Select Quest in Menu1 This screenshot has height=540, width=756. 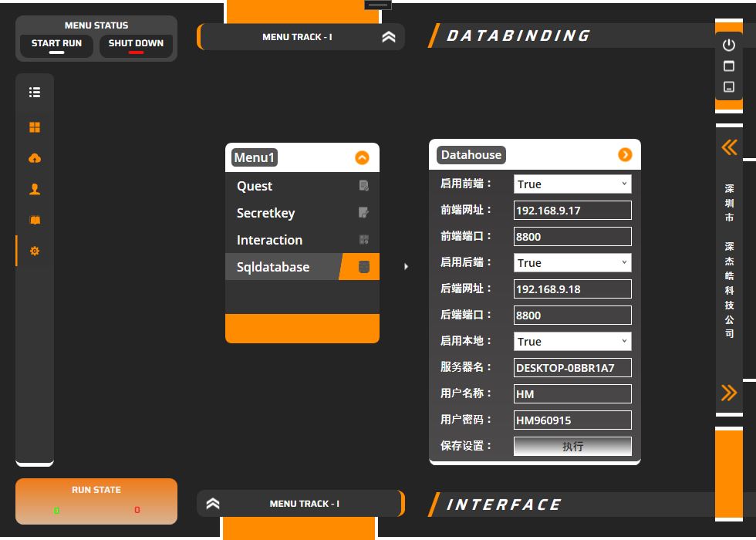click(255, 186)
